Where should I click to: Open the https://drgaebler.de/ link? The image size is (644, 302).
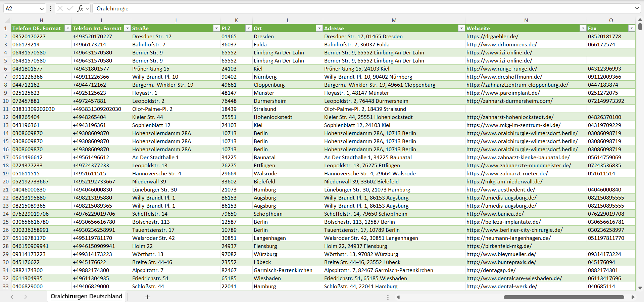[492, 36]
